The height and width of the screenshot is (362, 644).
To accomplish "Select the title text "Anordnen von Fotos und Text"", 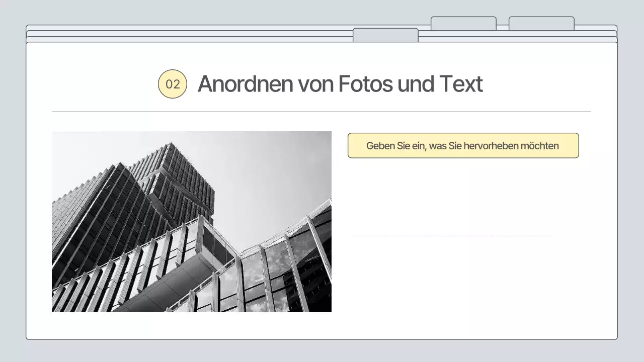I will point(340,83).
